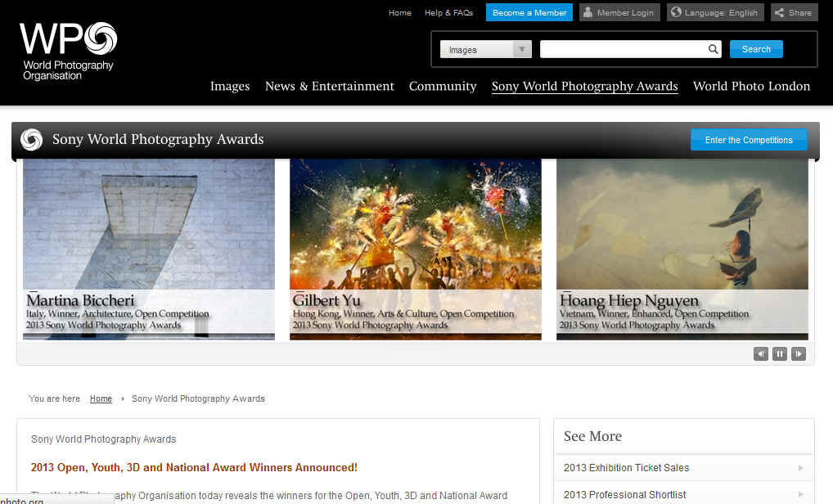Click the blue Search button
Image resolution: width=833 pixels, height=504 pixels.
coord(756,49)
